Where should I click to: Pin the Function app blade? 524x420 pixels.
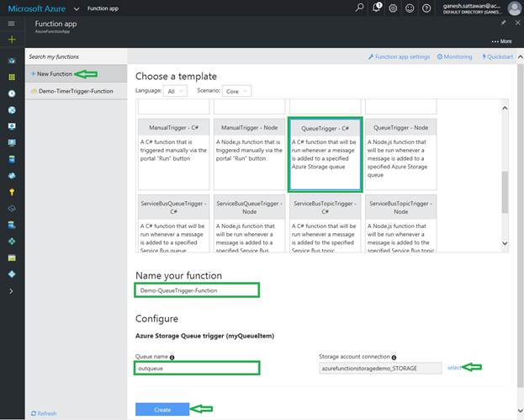point(503,24)
